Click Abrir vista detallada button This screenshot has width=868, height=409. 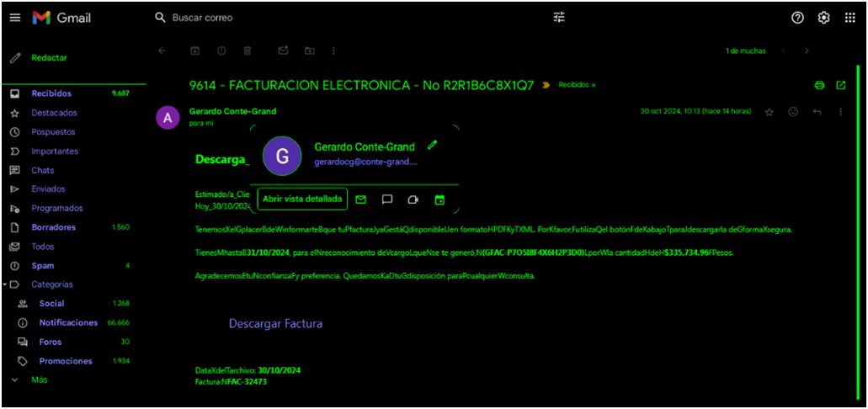click(x=302, y=199)
